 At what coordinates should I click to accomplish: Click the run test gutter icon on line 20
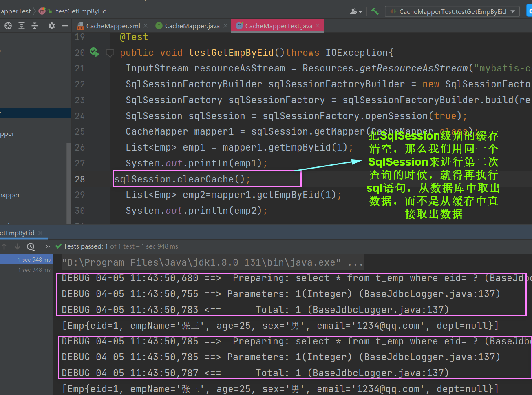[x=94, y=52]
